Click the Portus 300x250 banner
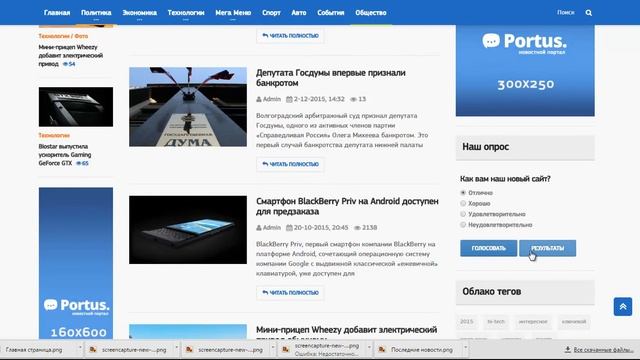This screenshot has width=640, height=360. click(x=525, y=70)
